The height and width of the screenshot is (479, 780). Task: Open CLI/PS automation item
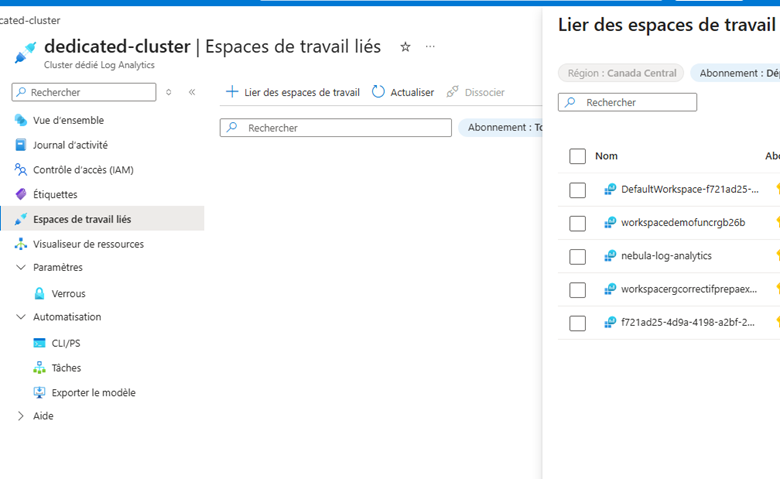(66, 343)
